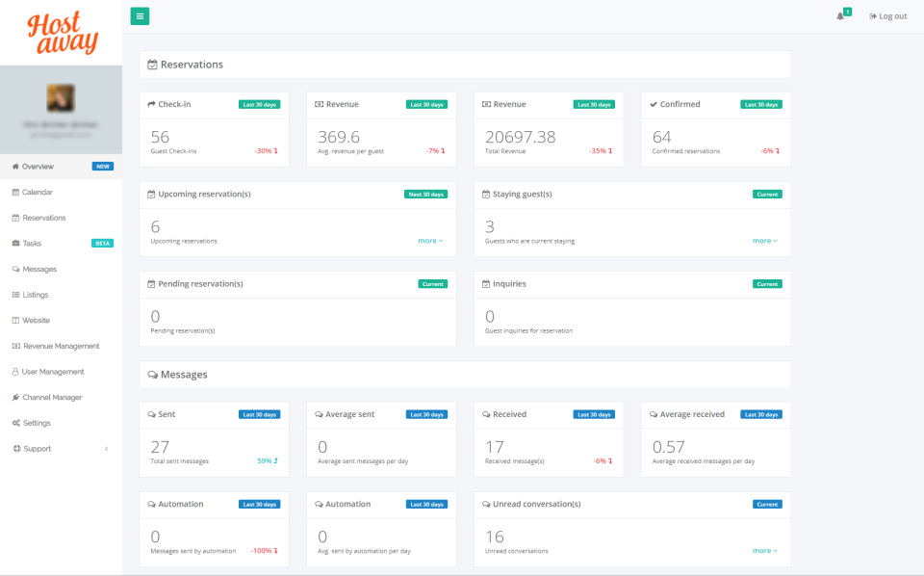Expand more under Unread conversations
This screenshot has width=924, height=576.
tap(765, 551)
